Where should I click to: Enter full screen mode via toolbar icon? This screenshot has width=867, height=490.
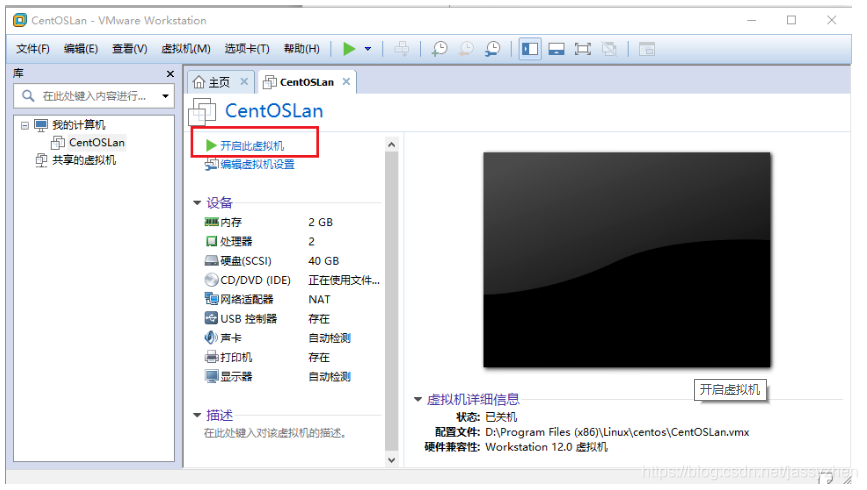(x=583, y=49)
